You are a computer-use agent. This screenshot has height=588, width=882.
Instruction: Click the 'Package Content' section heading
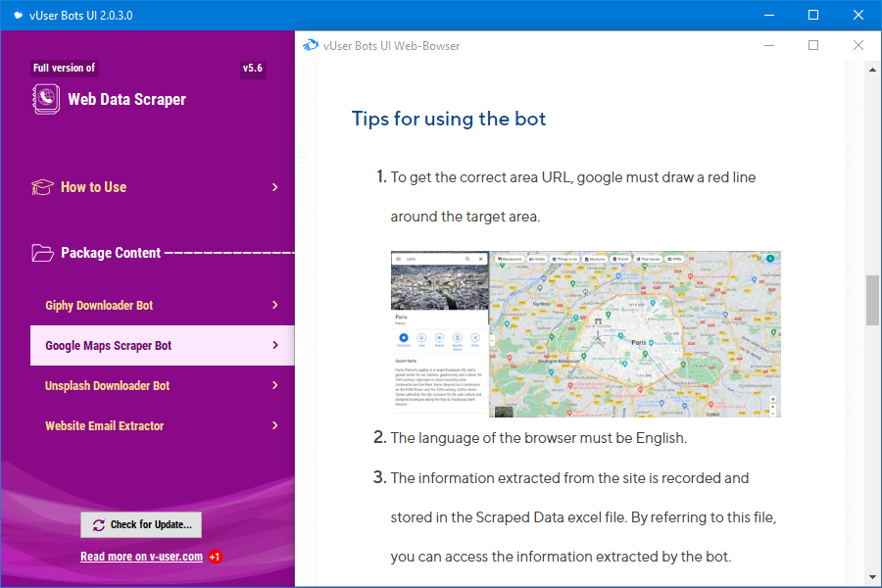coord(111,253)
